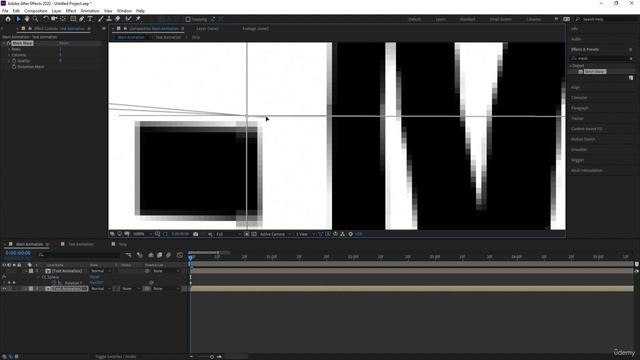The image size is (640, 360).
Task: Toggle the Rotation X stopwatch in timeline
Action: point(53,282)
